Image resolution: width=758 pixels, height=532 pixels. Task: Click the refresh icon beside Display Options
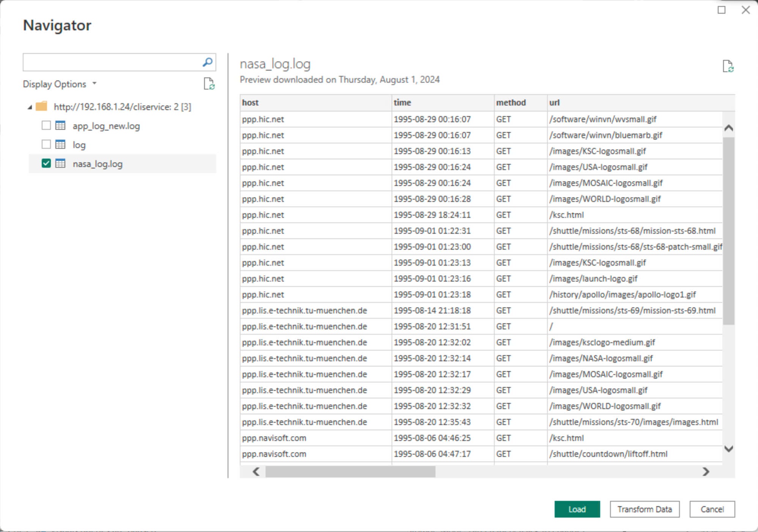pos(209,83)
